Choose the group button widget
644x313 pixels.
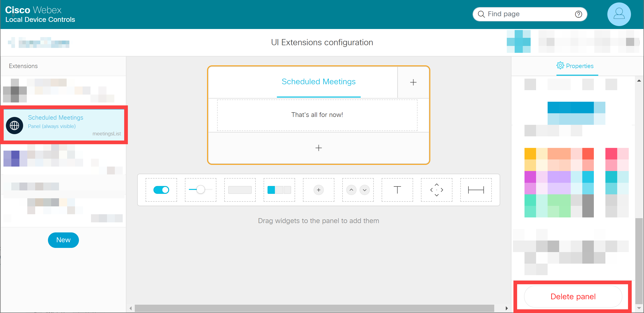(279, 190)
